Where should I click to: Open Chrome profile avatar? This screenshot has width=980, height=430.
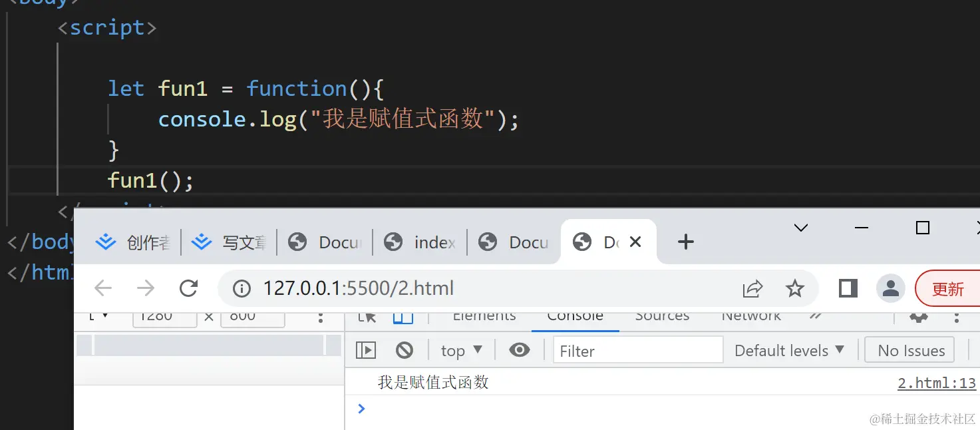[890, 288]
